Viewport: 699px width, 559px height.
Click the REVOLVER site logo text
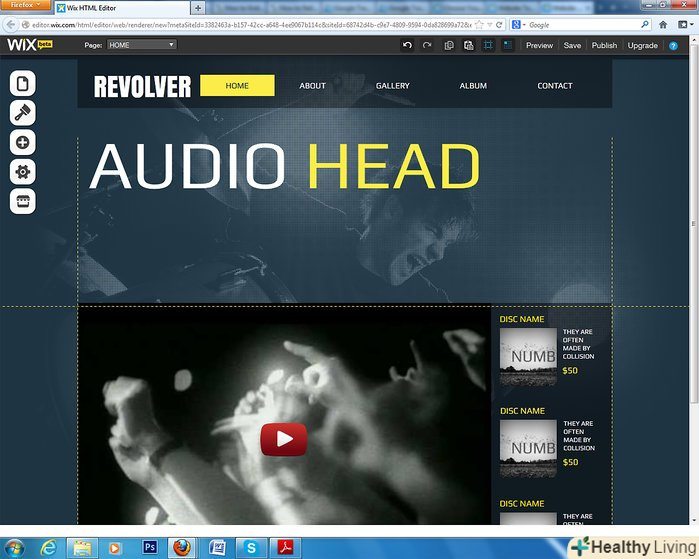tap(142, 86)
